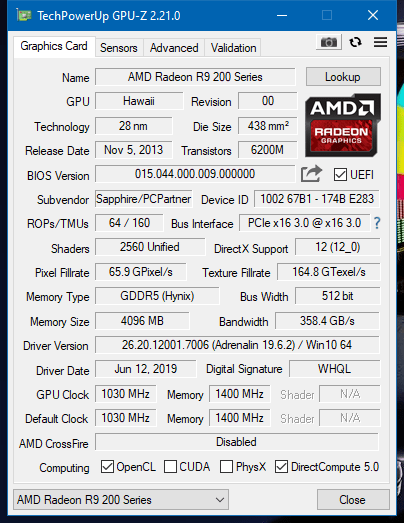Viewport: 404px width, 523px height.
Task: Expand the AMD Radeon R9 200 Series dropdown
Action: [121, 500]
